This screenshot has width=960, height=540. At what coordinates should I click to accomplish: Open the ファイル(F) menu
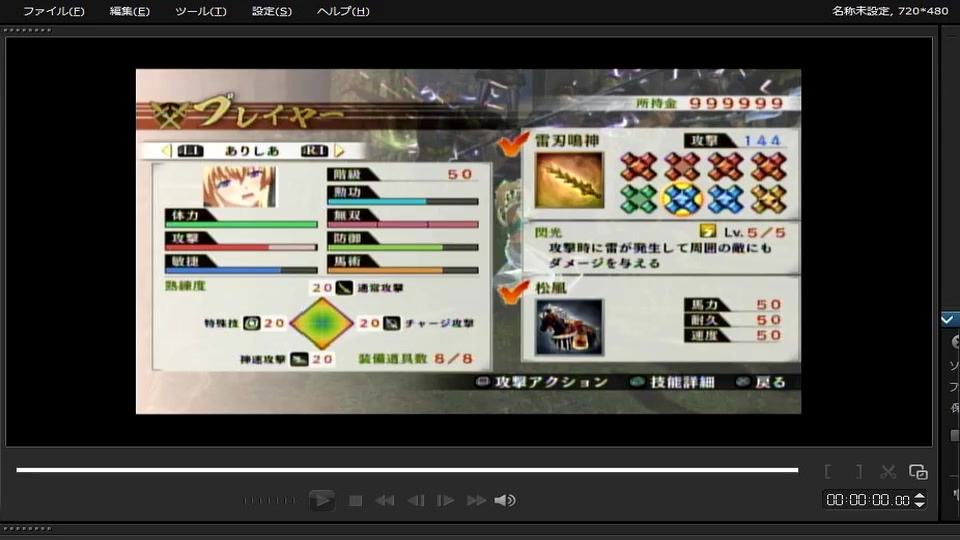(x=54, y=11)
